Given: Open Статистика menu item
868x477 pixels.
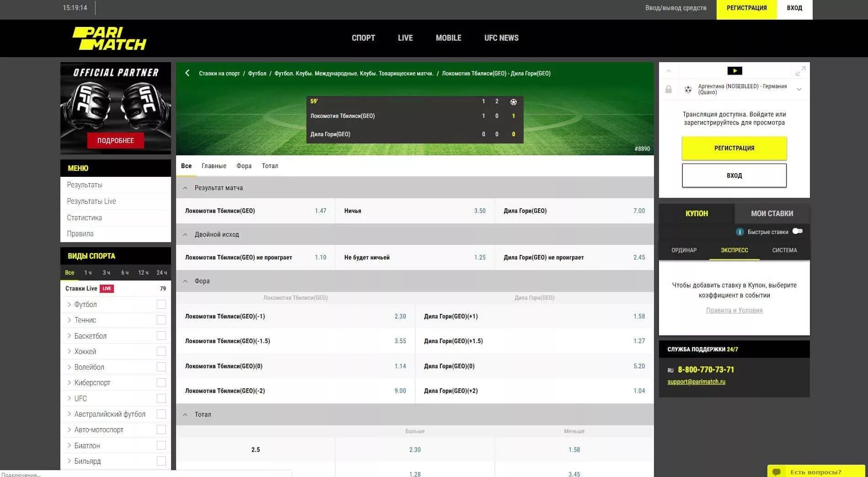Looking at the screenshot, I should pos(84,217).
